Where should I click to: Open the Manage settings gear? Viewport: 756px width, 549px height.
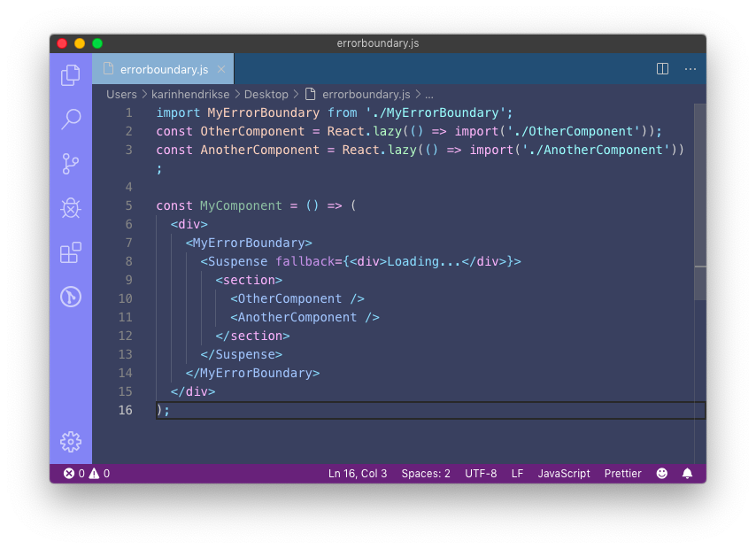click(70, 442)
